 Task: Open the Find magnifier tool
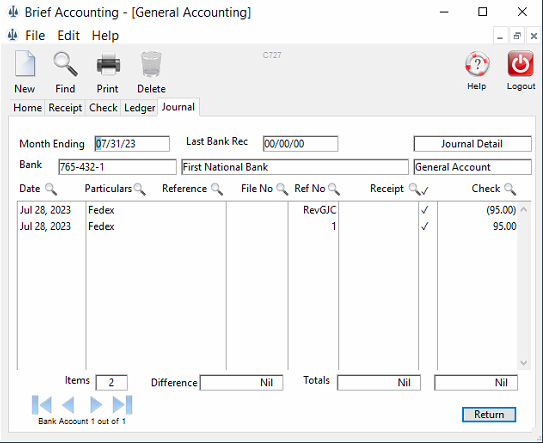(x=65, y=64)
